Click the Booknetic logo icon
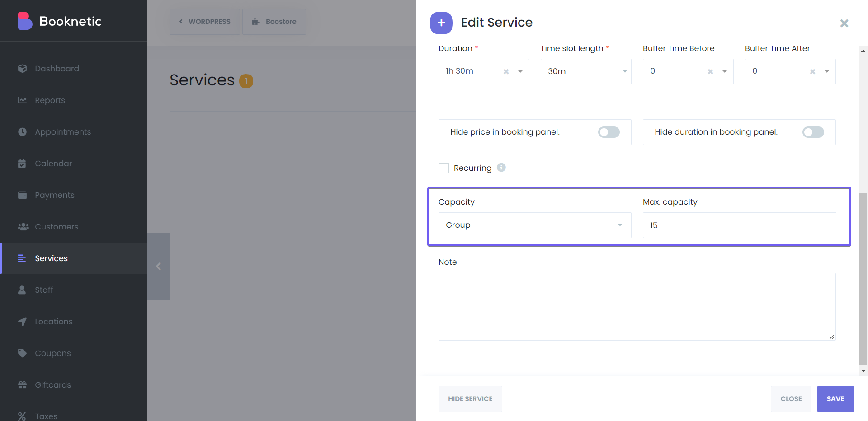This screenshot has width=868, height=421. 25,21
